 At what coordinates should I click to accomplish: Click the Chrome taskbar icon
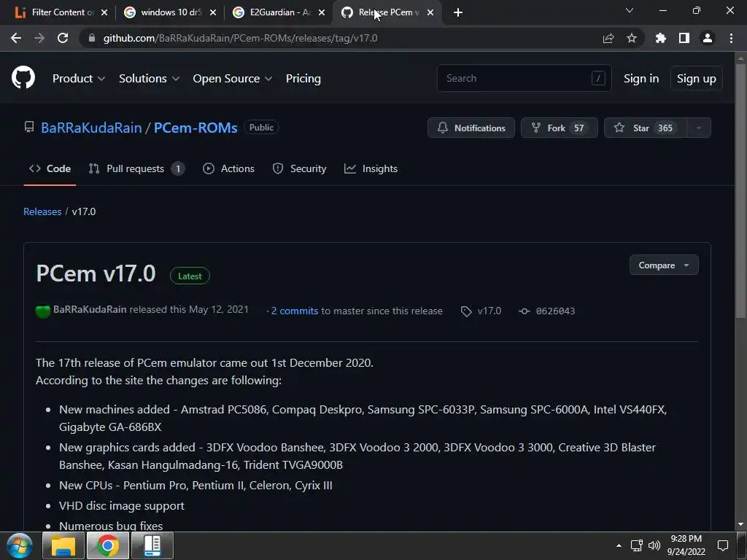108,545
